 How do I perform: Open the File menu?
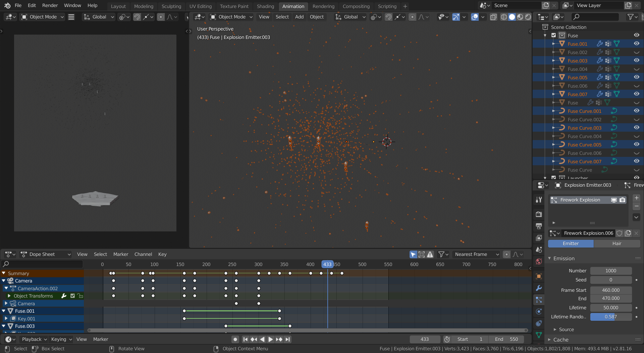pyautogui.click(x=18, y=5)
